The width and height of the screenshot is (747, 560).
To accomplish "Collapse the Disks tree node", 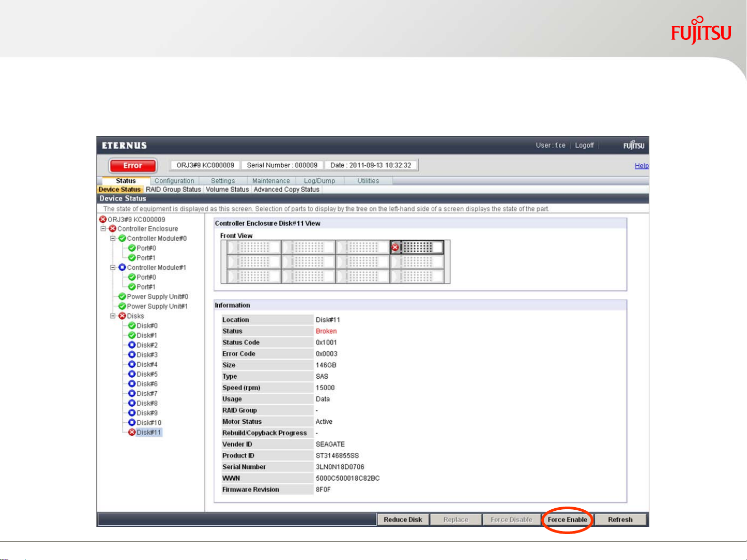I will coord(113,316).
